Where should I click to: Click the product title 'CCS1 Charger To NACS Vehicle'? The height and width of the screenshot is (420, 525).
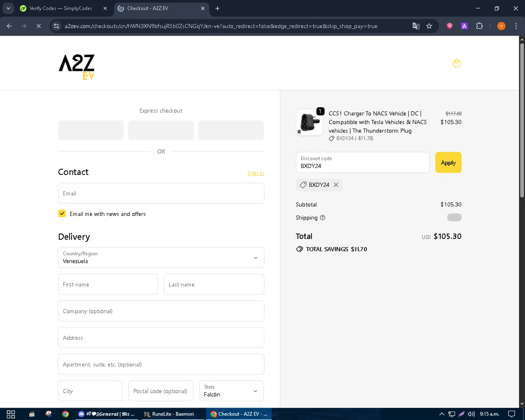(377, 122)
